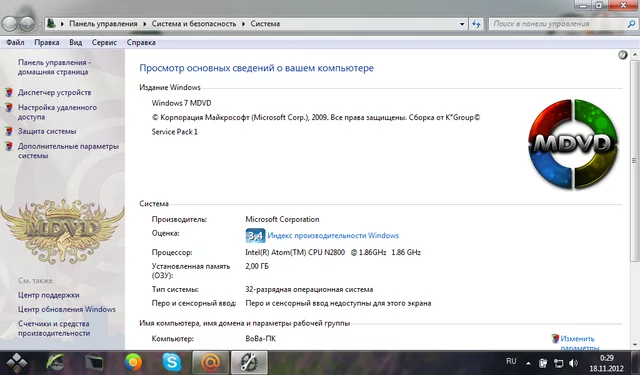Click the network tray icon
This screenshot has height=375, width=640.
(x=558, y=363)
